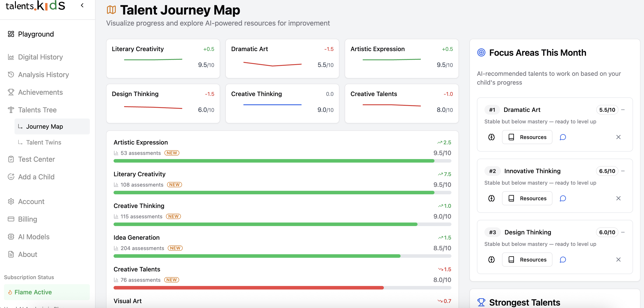644x308 pixels.
Task: Open Resources for Design Thinking
Action: coord(527,260)
